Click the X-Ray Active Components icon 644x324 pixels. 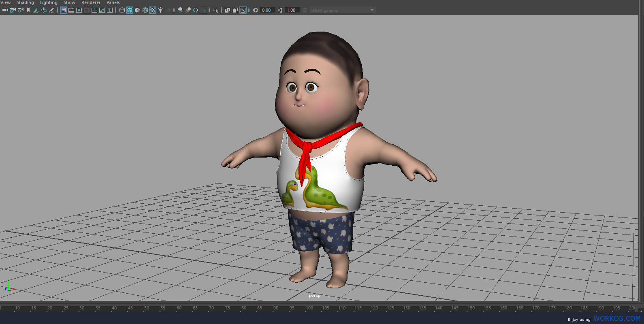point(235,10)
